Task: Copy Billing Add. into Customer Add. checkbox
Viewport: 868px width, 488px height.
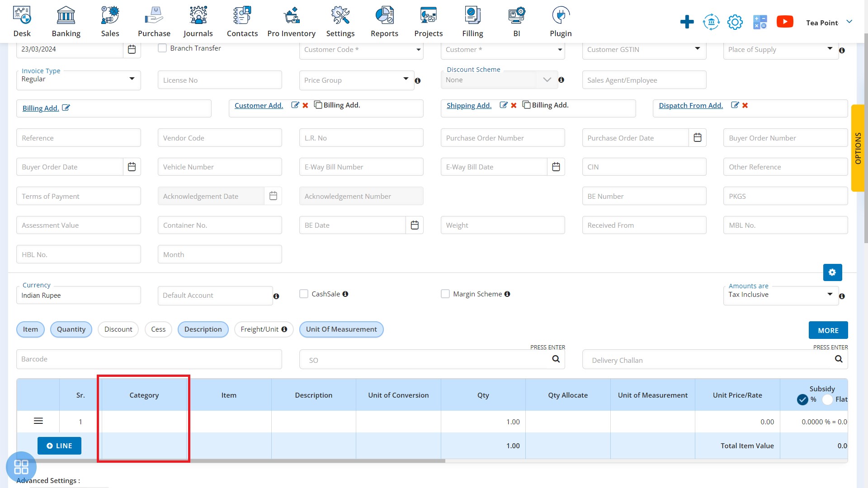Action: 318,105
